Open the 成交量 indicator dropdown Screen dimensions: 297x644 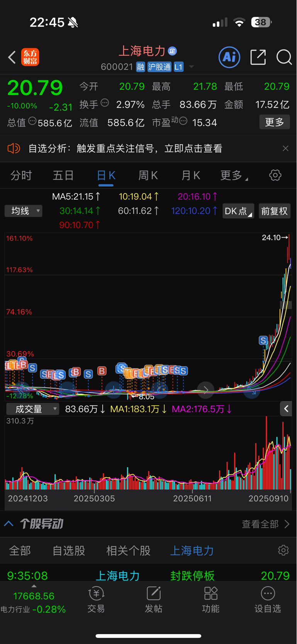(33, 409)
